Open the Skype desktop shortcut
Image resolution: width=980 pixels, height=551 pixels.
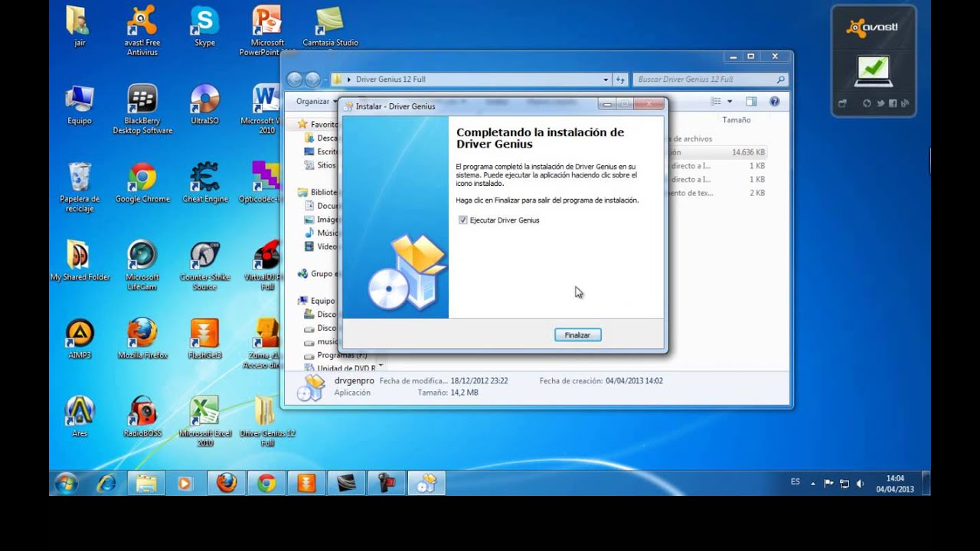204,27
